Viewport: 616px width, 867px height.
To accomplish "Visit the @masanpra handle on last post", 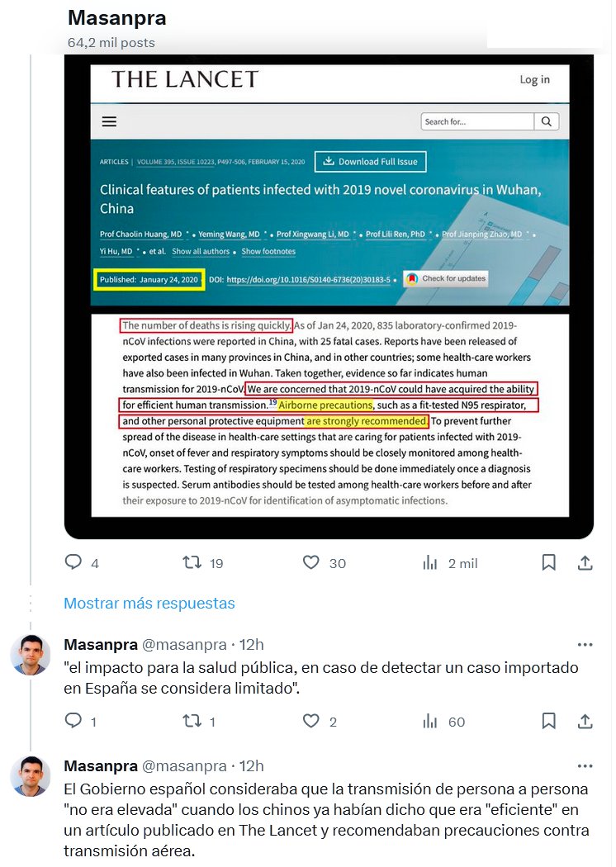I will 184,765.
